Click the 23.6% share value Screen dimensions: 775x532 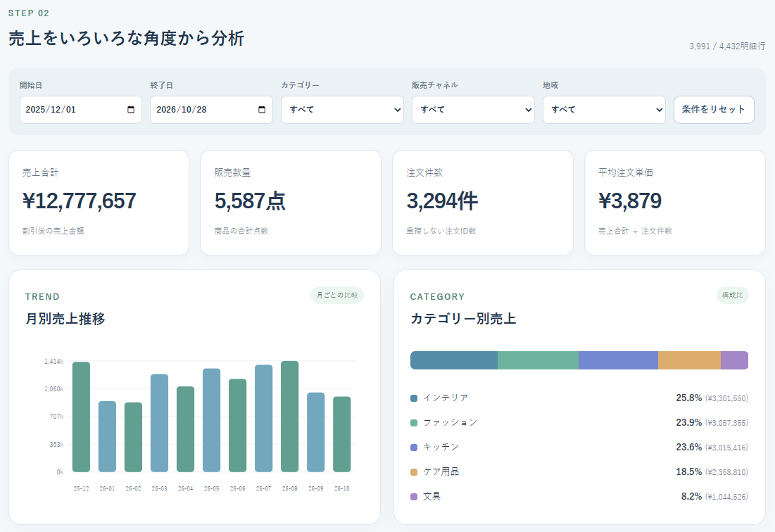click(689, 447)
